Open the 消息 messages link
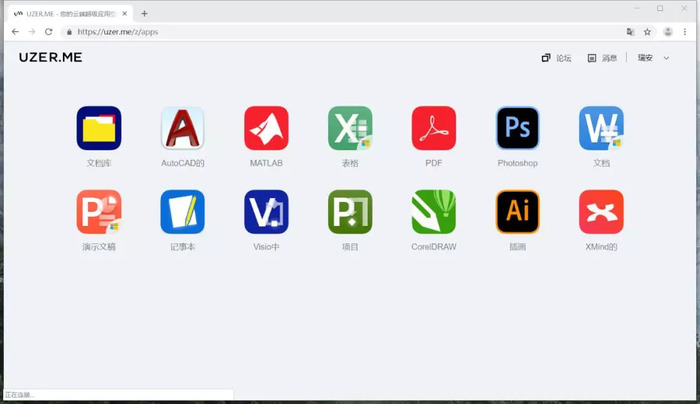Viewport: 700px width, 404px height. tap(602, 58)
